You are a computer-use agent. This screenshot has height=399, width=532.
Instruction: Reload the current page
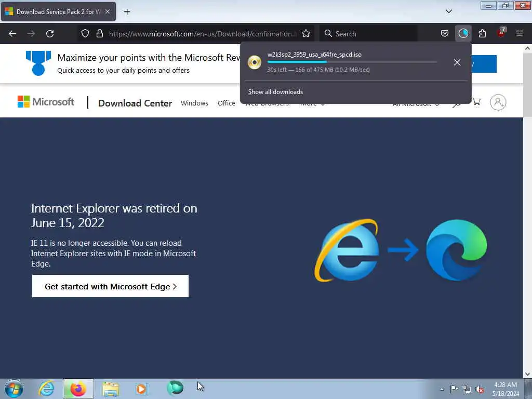pos(50,34)
